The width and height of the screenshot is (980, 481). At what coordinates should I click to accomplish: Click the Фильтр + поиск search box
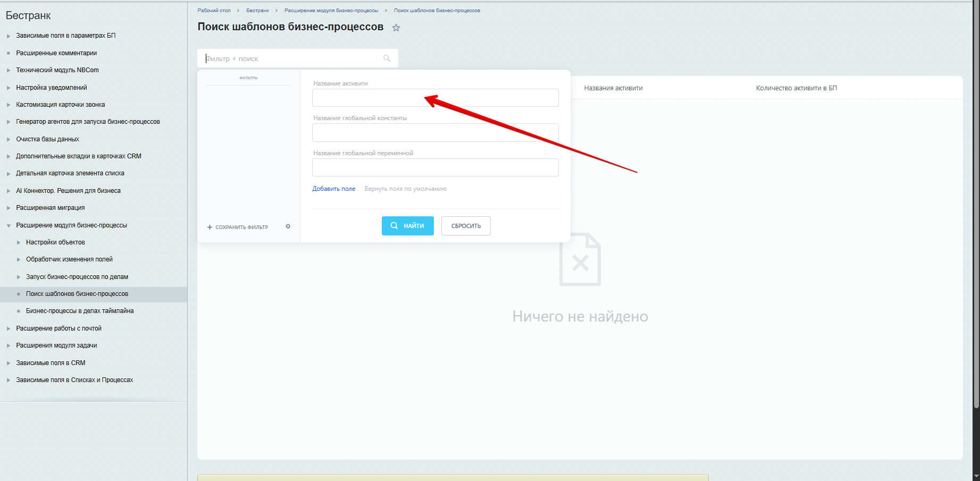coord(292,58)
